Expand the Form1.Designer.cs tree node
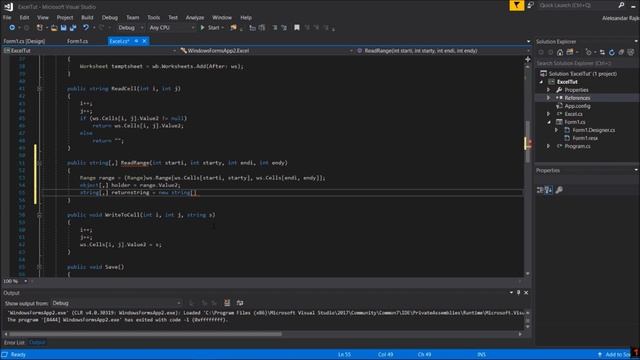Screen dimensions: 640x360 point(556,130)
